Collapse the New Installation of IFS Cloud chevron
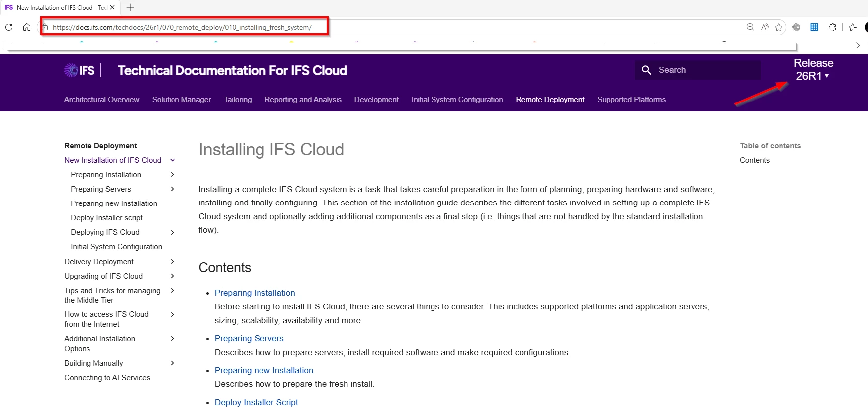 (173, 160)
